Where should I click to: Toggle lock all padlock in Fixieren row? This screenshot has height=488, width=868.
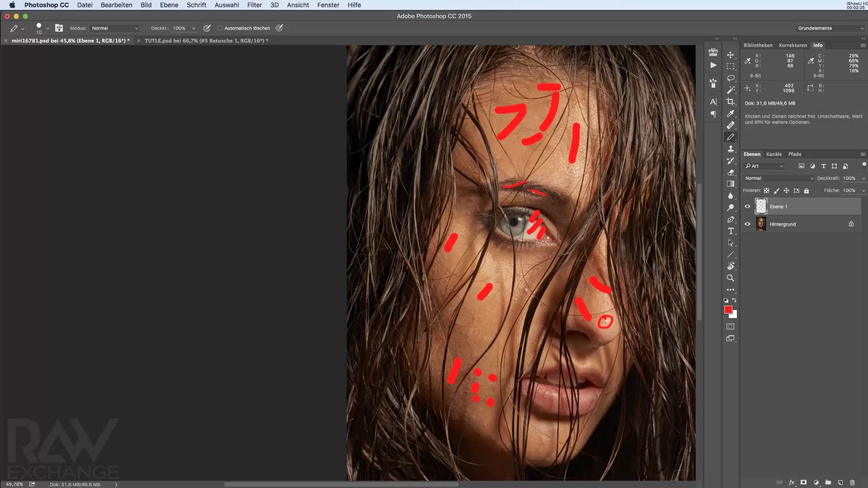806,191
